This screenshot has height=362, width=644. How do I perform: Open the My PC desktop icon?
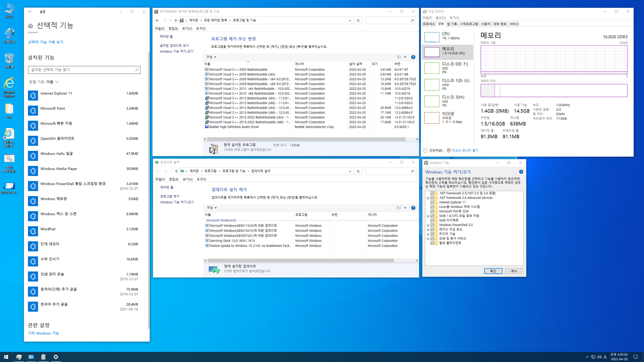(x=9, y=11)
